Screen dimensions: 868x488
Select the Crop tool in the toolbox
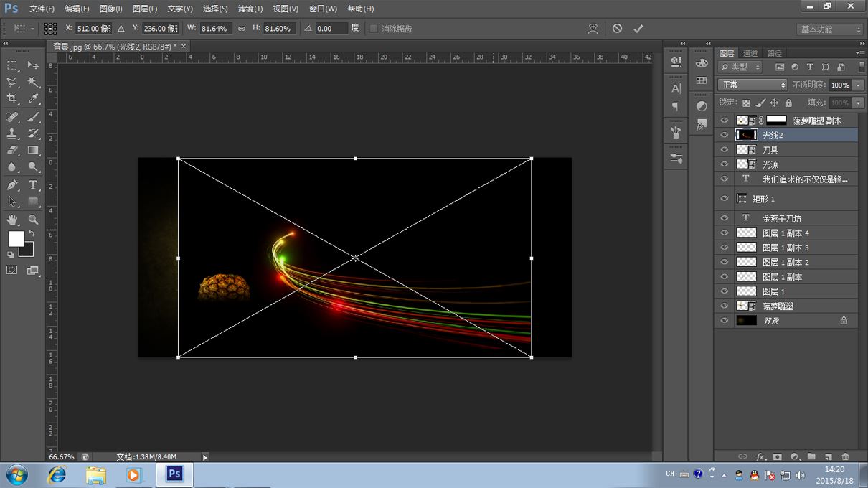pos(12,99)
